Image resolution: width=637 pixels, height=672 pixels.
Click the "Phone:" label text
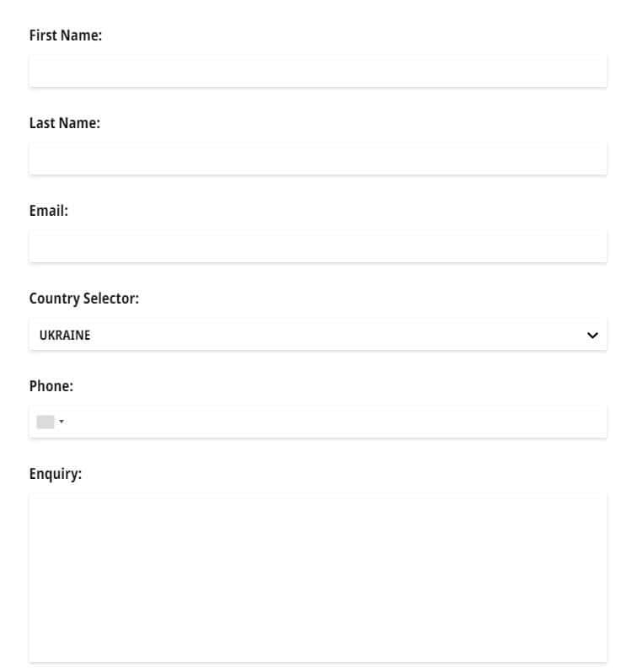[x=51, y=386]
